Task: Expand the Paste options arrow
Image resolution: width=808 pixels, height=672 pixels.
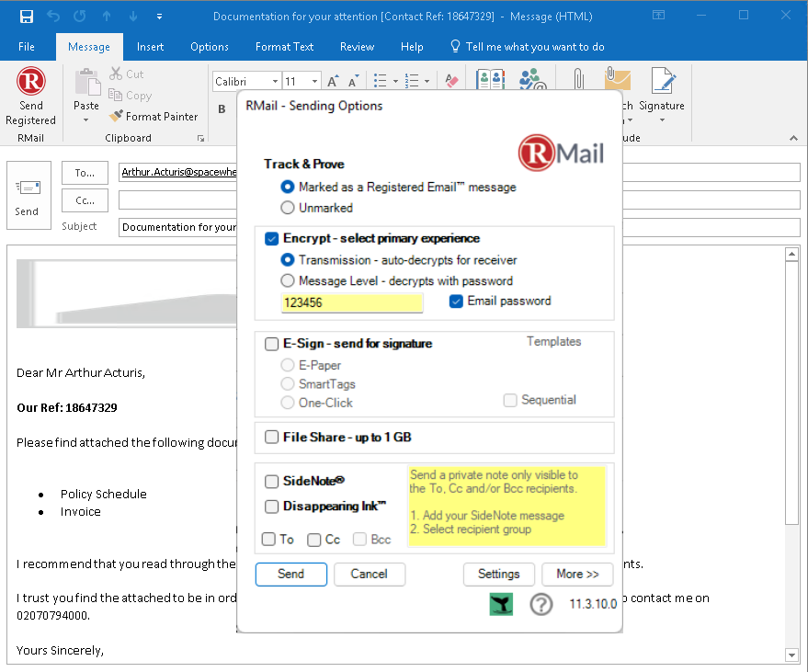Action: [86, 120]
